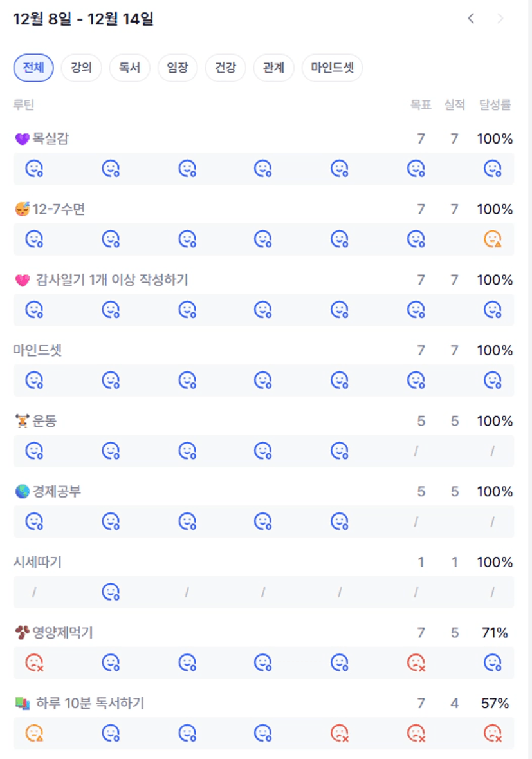Open the 독서 category tab
This screenshot has height=759, width=532.
pyautogui.click(x=129, y=68)
